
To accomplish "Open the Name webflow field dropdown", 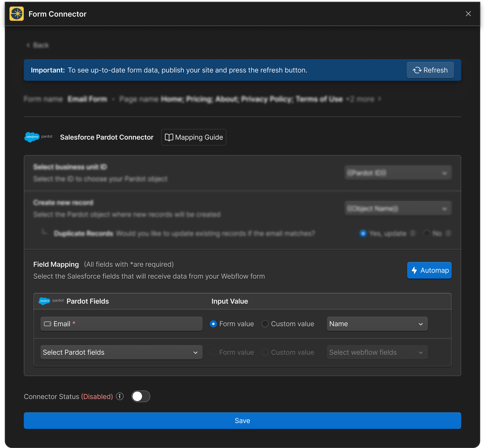I will 377,324.
